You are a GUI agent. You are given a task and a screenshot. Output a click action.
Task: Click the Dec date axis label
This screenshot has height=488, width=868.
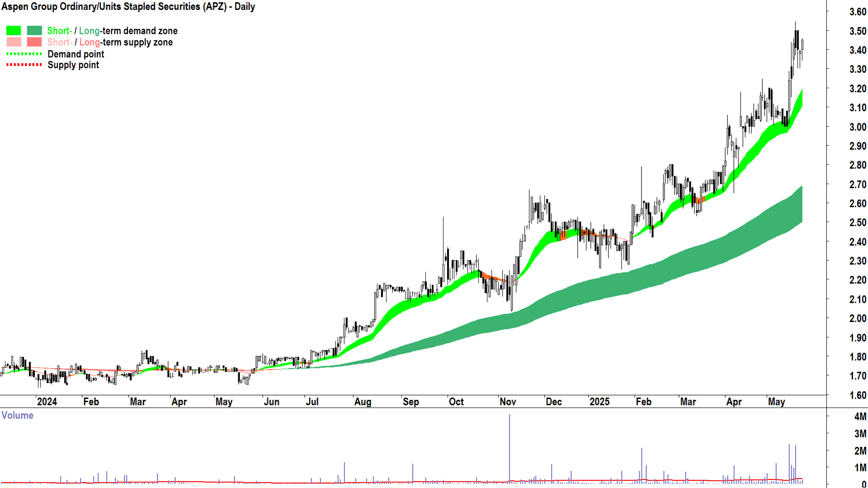pyautogui.click(x=554, y=402)
